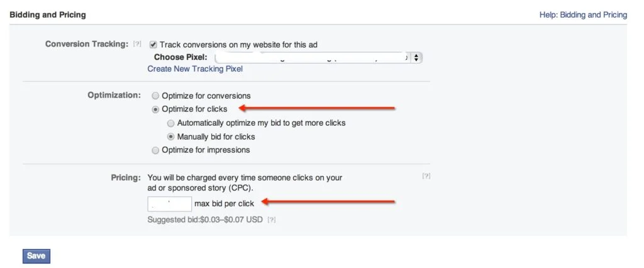The image size is (644, 268).
Task: Select Optimize for impressions radio button
Action: tap(155, 150)
